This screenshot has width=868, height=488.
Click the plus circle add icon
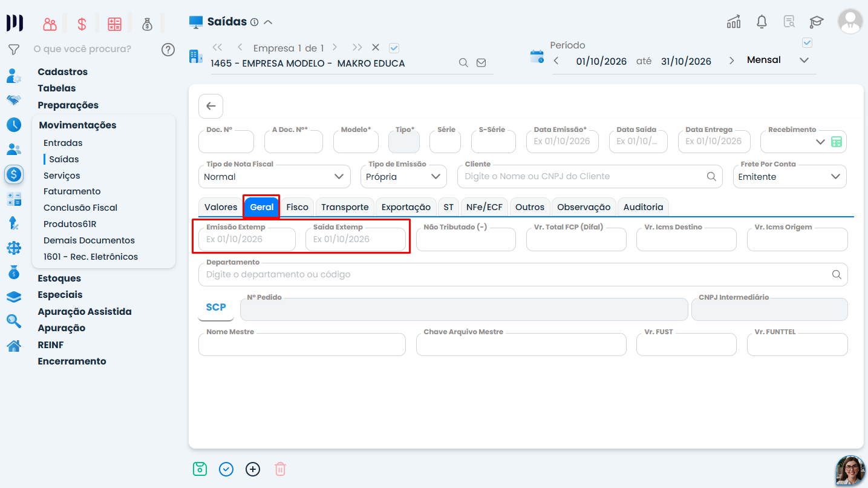click(x=253, y=469)
